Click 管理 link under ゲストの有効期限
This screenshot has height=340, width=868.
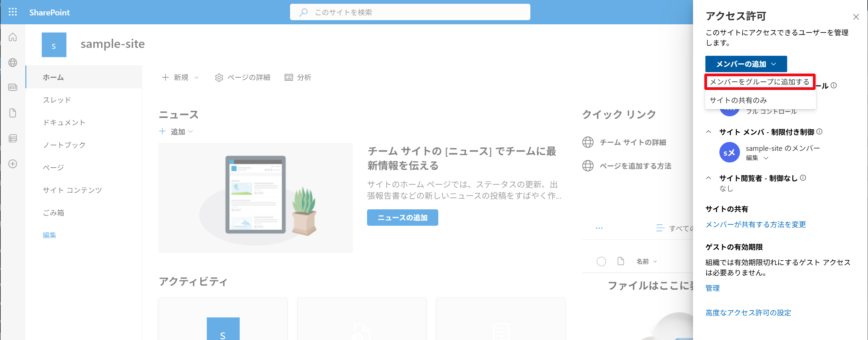(713, 288)
